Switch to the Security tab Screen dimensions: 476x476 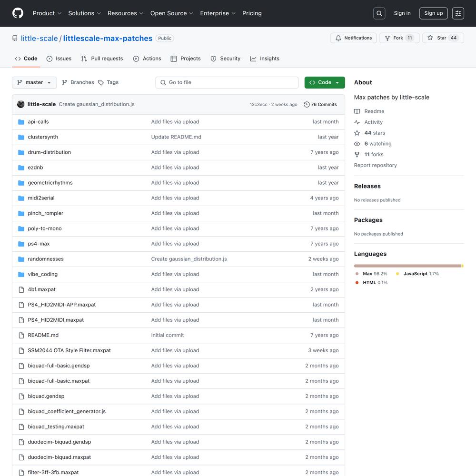(225, 59)
